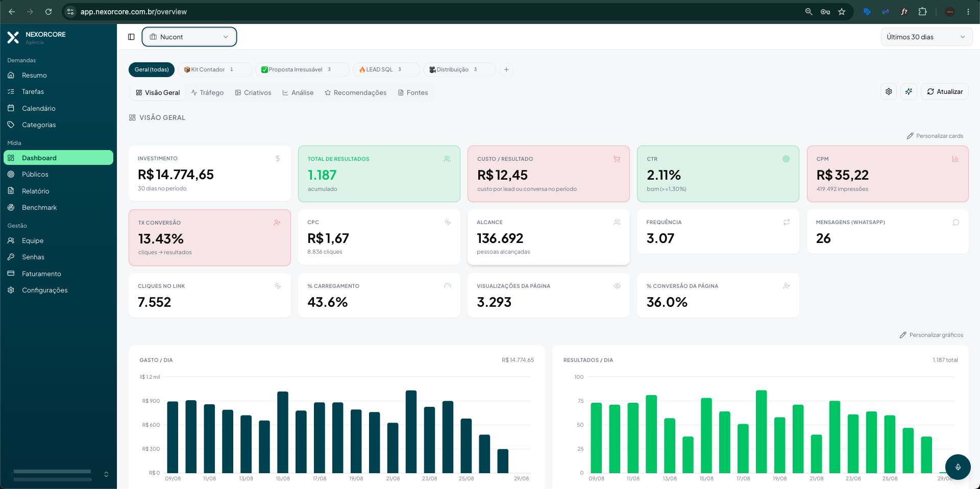Viewport: 980px width, 489px height.
Task: Click the people icon on Total de Resultados card
Action: click(x=447, y=159)
